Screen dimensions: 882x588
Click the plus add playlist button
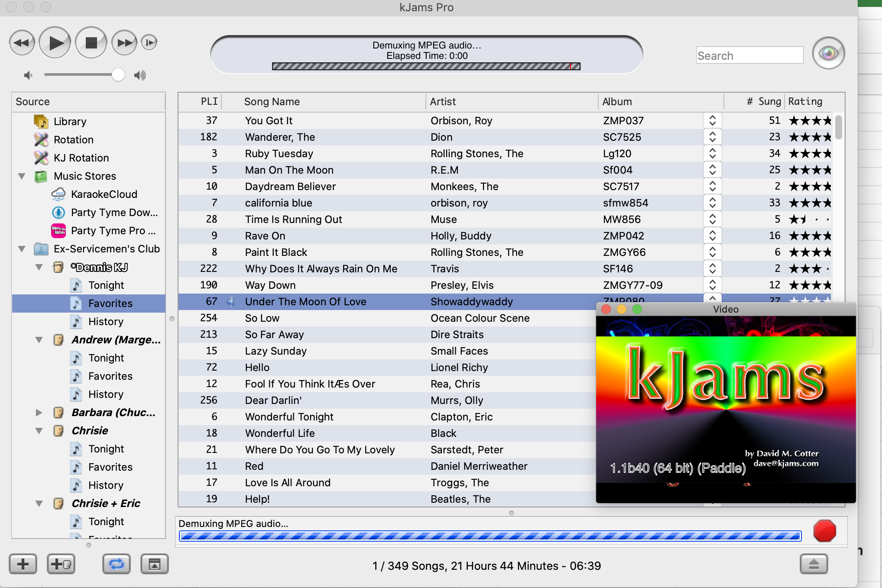(23, 564)
